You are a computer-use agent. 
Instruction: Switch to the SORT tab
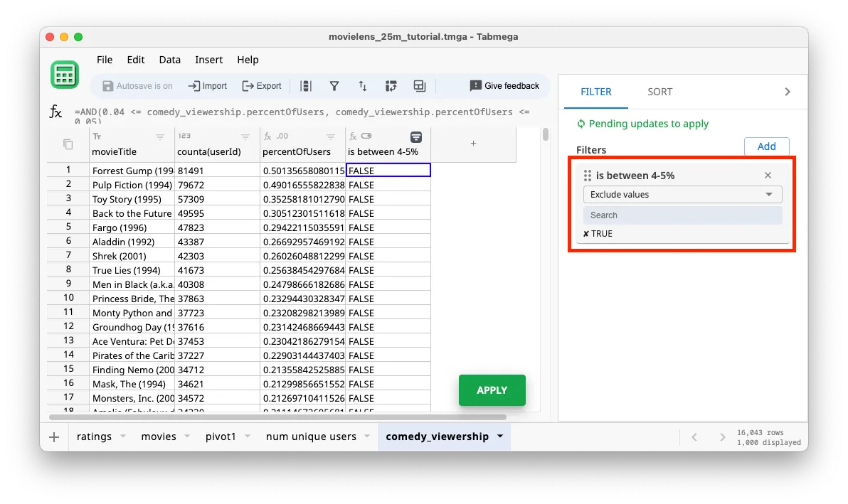[659, 92]
